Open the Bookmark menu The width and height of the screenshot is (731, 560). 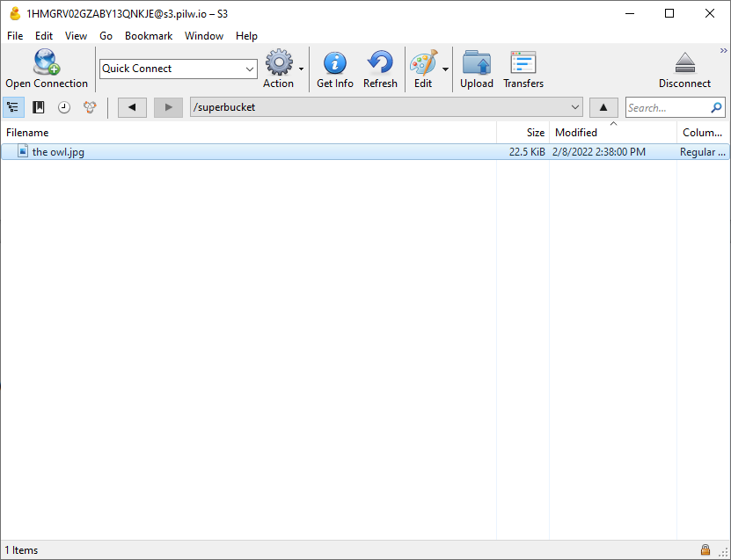(149, 36)
